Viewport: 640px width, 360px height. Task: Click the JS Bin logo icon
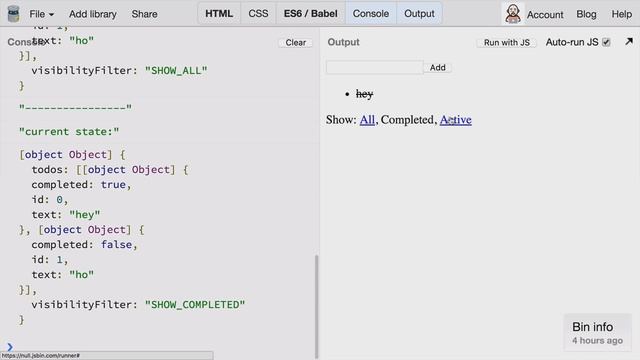[x=13, y=13]
